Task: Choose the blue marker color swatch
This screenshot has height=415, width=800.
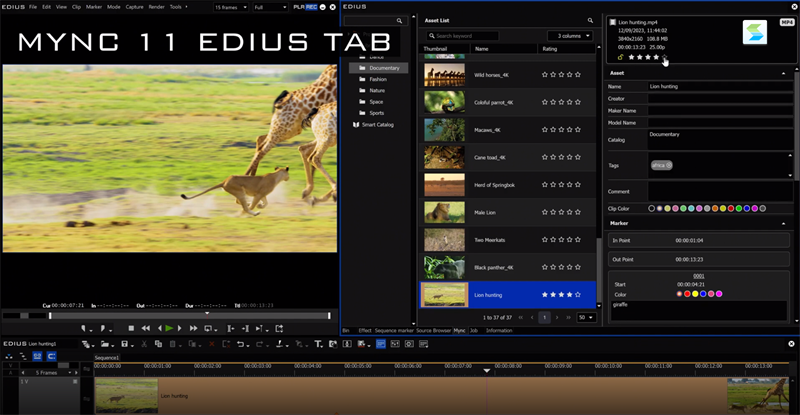Action: tap(703, 294)
